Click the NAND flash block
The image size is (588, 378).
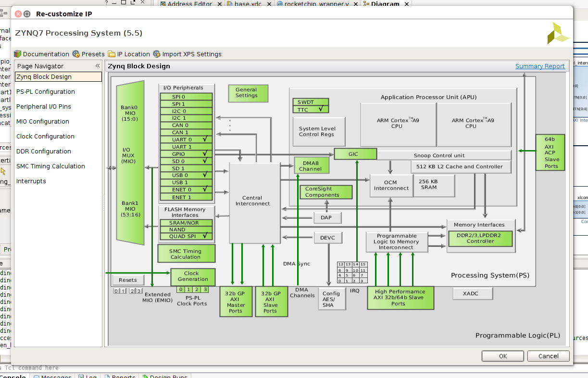coord(186,229)
